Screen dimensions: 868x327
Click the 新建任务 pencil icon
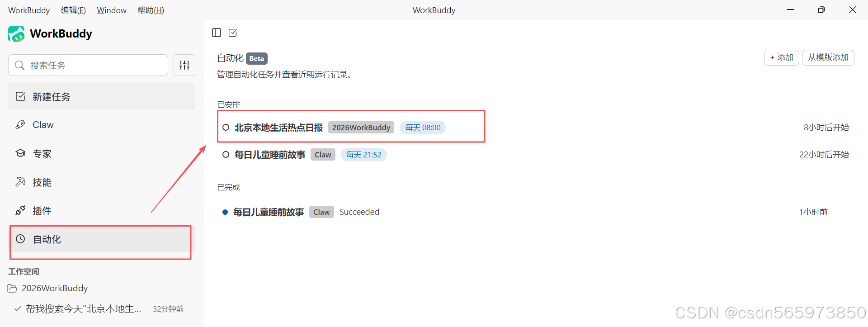pyautogui.click(x=20, y=96)
